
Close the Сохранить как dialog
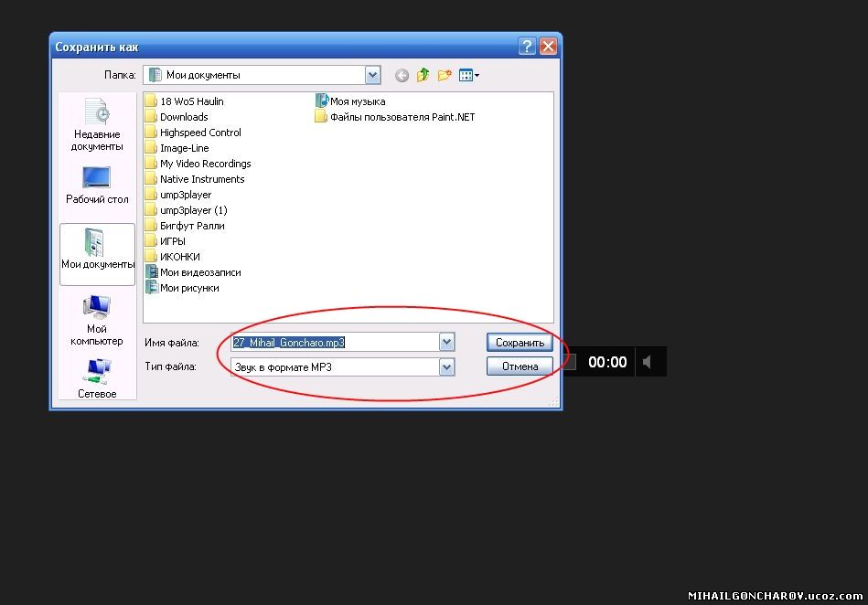(548, 46)
